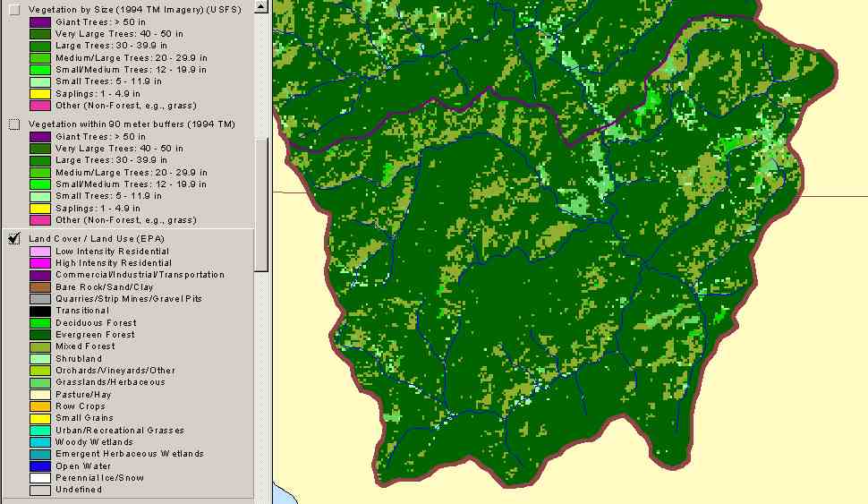The height and width of the screenshot is (504, 868).
Task: Click the Emergent Herbaceous Wetlands swatch
Action: 40,454
